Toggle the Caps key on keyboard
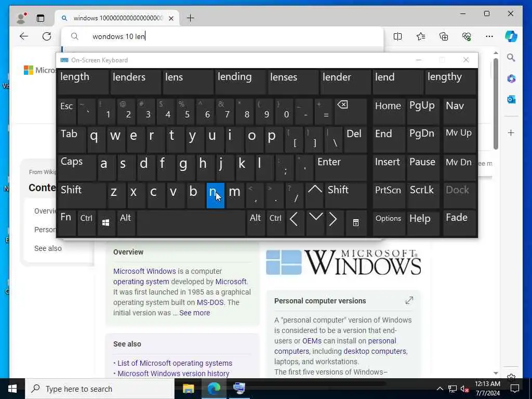532x399 pixels. (77, 167)
